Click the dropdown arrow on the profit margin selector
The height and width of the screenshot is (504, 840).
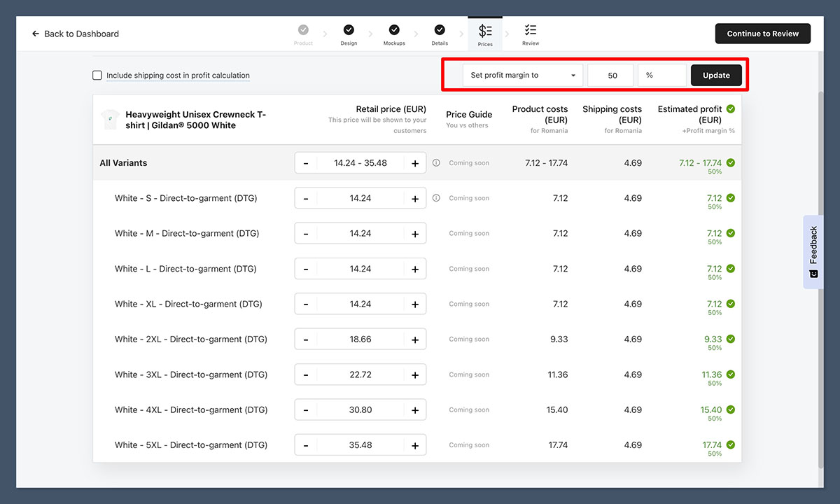(x=575, y=75)
